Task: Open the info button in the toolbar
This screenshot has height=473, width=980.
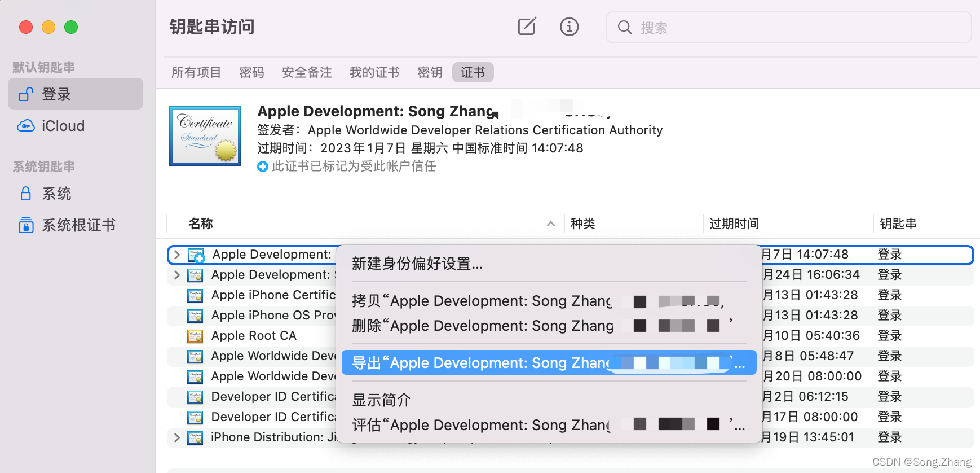Action: pos(569,27)
